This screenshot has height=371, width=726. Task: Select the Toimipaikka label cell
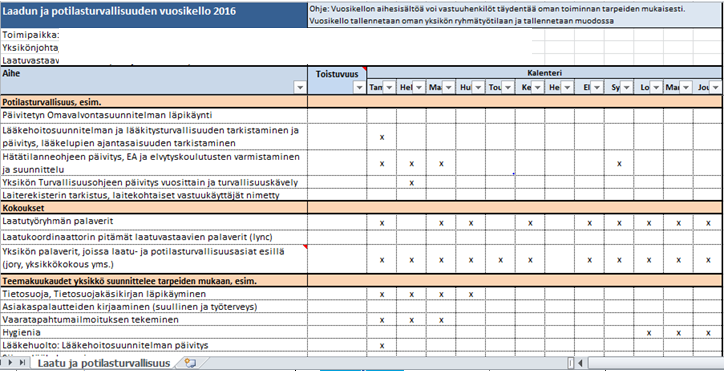point(30,35)
